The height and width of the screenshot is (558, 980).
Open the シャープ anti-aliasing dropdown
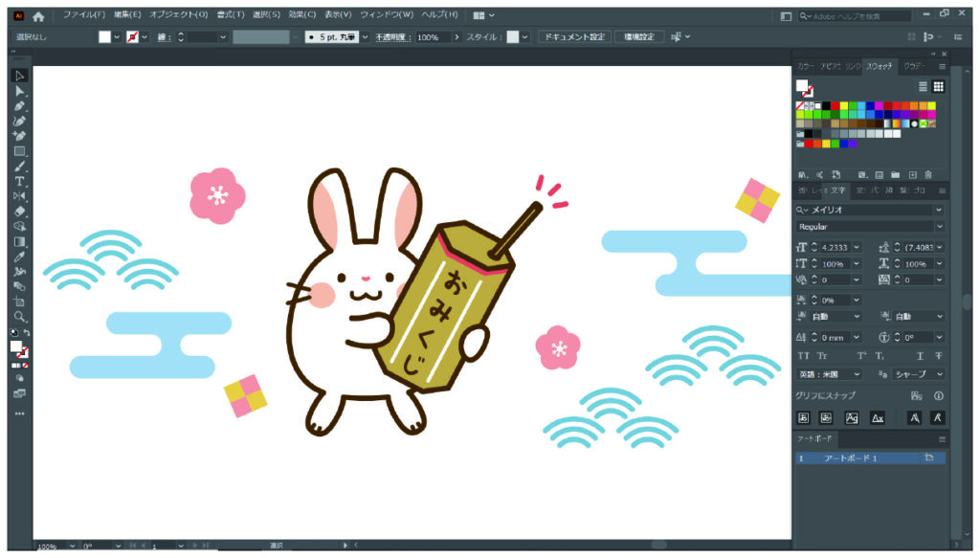click(938, 374)
